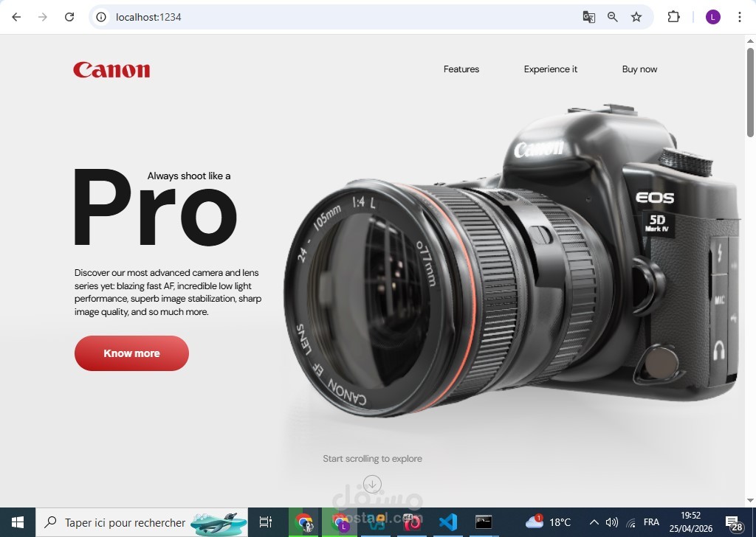
Task: Open the clock showing 19:52
Action: (x=690, y=522)
